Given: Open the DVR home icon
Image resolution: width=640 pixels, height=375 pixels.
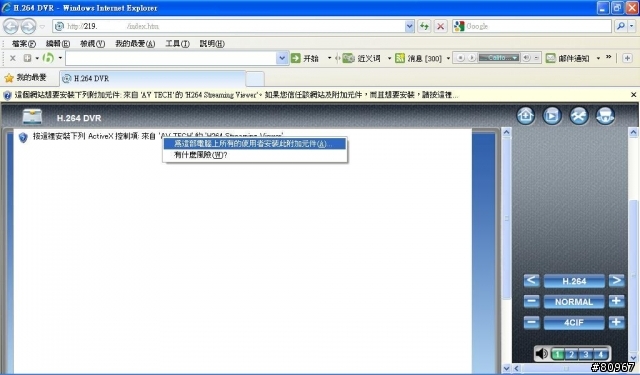Looking at the screenshot, I should coord(526,116).
